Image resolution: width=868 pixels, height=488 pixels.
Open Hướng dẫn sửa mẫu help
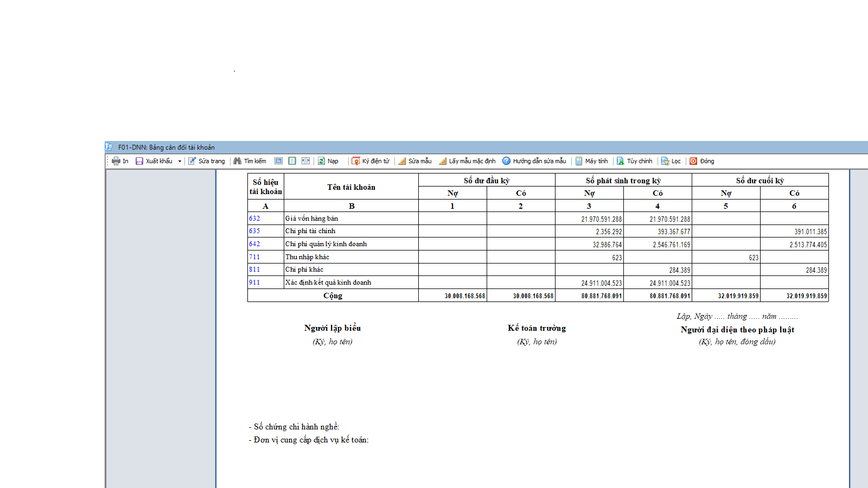534,161
